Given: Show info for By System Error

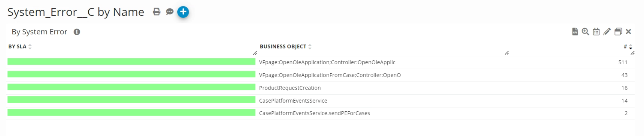Looking at the screenshot, I should pyautogui.click(x=77, y=32).
